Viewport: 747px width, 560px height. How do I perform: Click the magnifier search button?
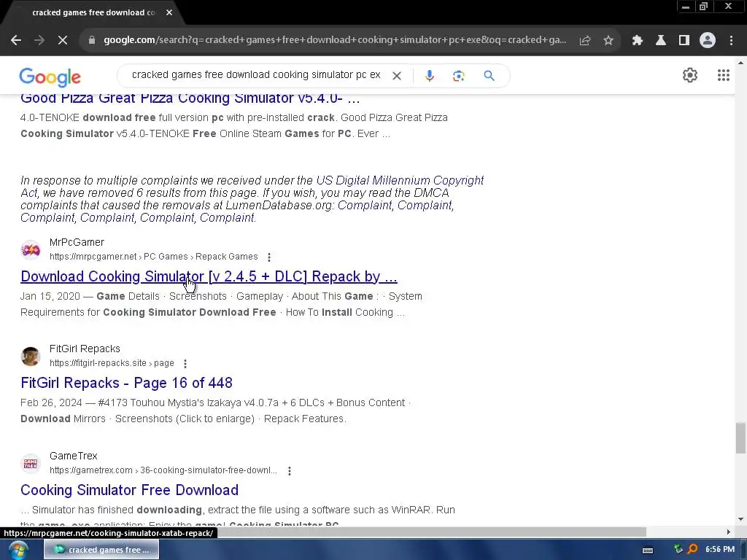489,76
